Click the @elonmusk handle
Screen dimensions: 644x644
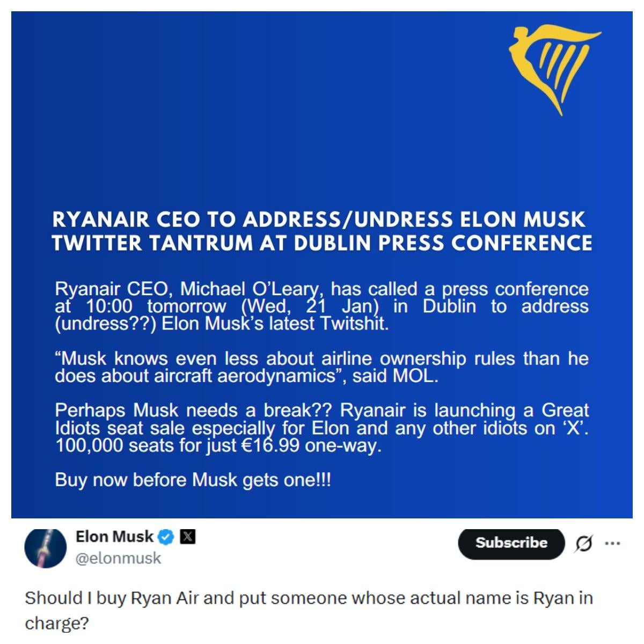(118, 559)
